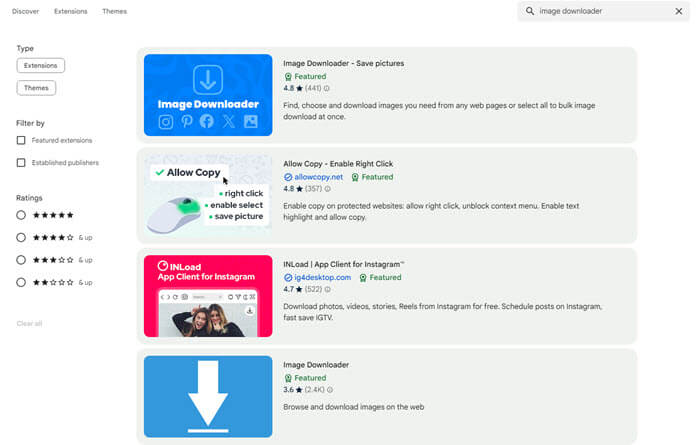Open the allowcopy.net publisher link
Screen dimensions: 700x445
[318, 177]
